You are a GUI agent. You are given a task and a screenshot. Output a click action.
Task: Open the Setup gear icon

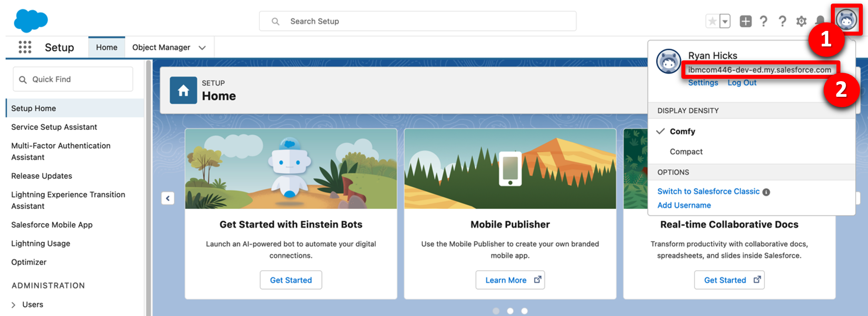[x=801, y=21]
